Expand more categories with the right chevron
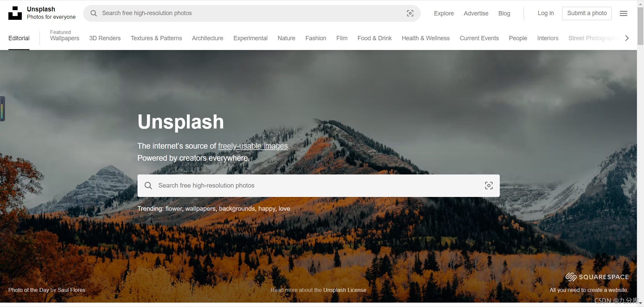The height and width of the screenshot is (307, 644). click(627, 38)
